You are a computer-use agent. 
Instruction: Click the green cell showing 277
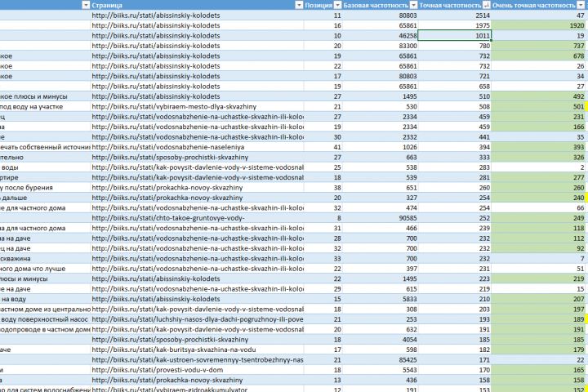(539, 177)
